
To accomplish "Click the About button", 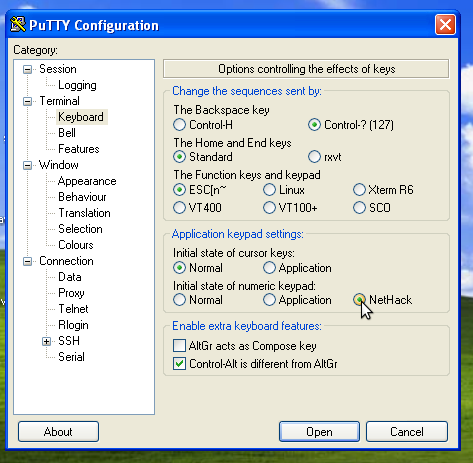I will (x=58, y=432).
